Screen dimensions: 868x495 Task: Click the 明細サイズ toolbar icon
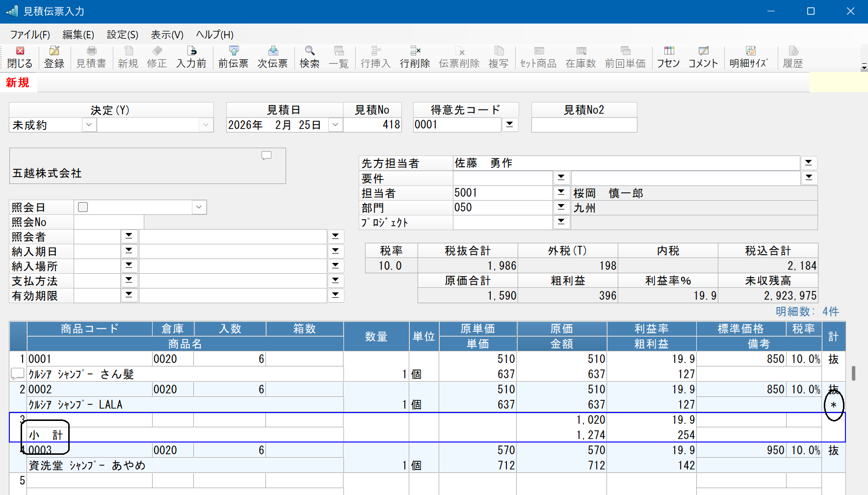pos(749,57)
